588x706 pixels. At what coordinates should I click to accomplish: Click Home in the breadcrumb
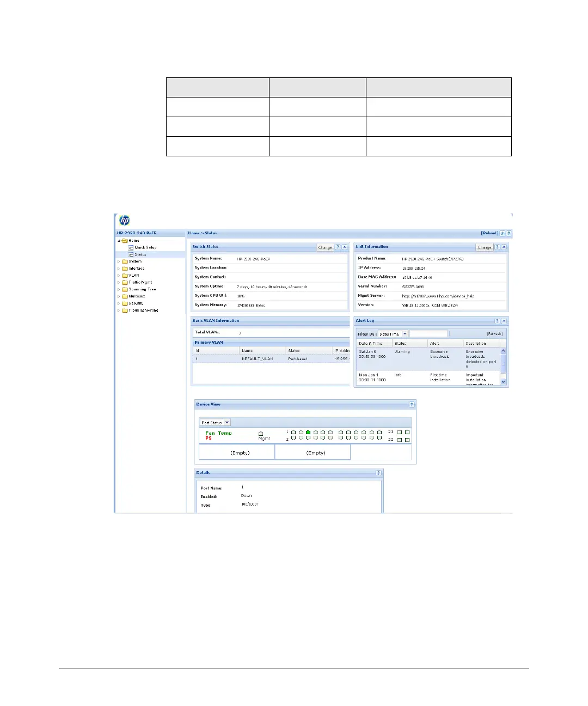(x=194, y=233)
